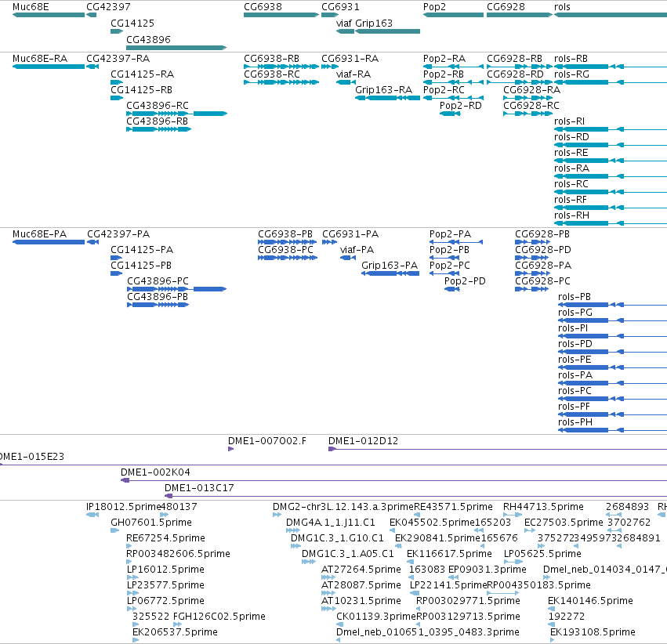Image resolution: width=667 pixels, height=644 pixels.
Task: Open transcript CG6931-RA label
Action: pyautogui.click(x=350, y=58)
